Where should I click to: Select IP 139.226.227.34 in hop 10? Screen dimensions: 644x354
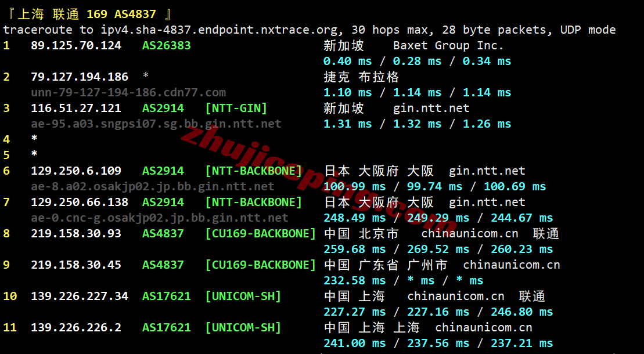click(x=80, y=296)
